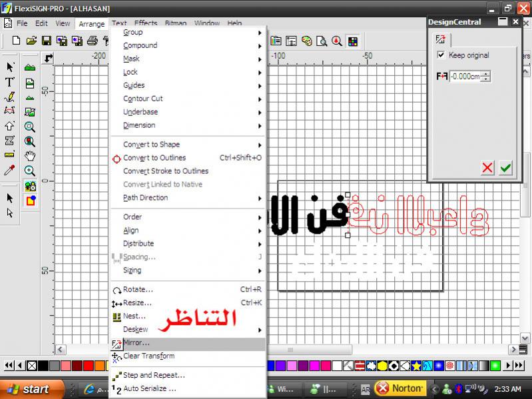
Task: Select the arrow Select tool
Action: pyautogui.click(x=10, y=67)
